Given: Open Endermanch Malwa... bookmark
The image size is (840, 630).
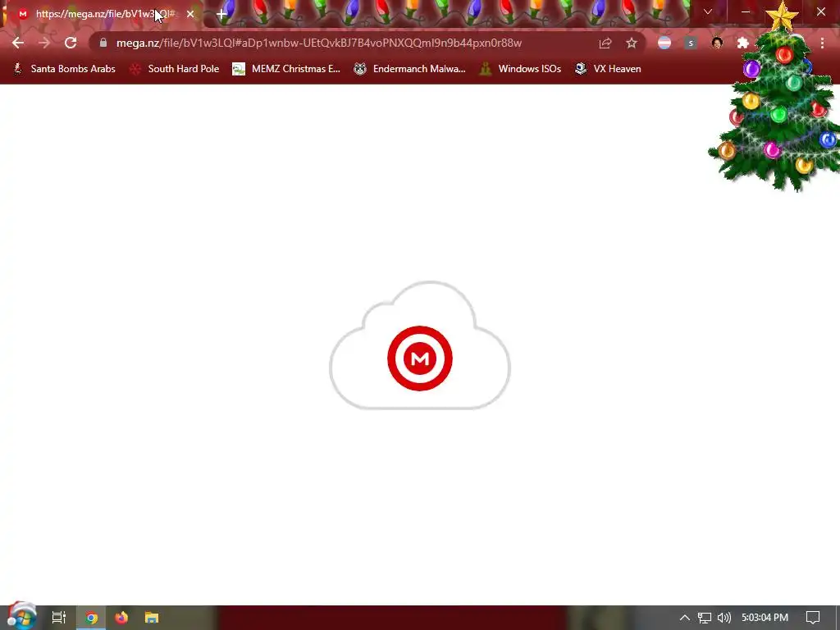Looking at the screenshot, I should (x=409, y=69).
